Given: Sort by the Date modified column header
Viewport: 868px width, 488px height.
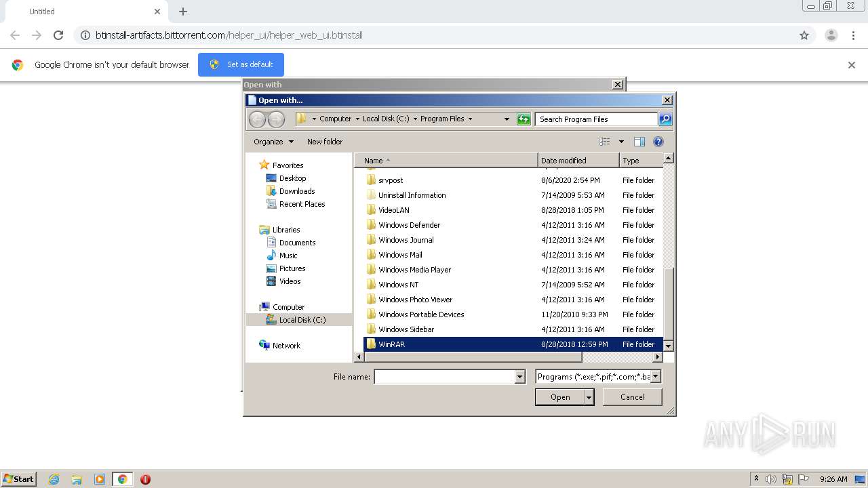Looking at the screenshot, I should (579, 161).
